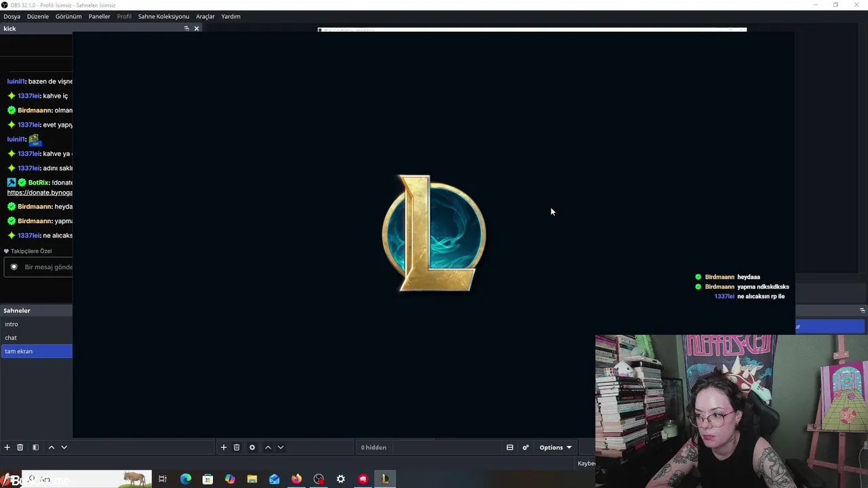Viewport: 868px width, 488px height.
Task: Open the Task View taskbar button
Action: pyautogui.click(x=163, y=479)
